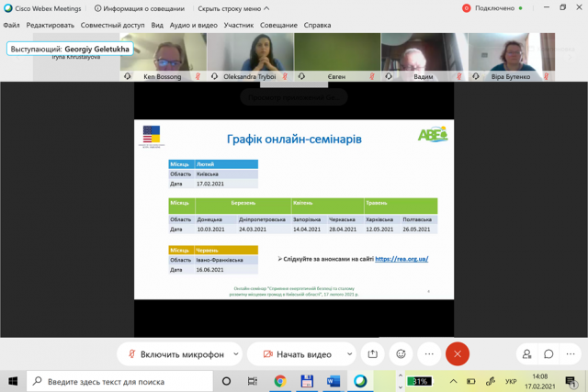The image size is (588, 392).
Task: Open Microsoft Word from the taskbar
Action: click(333, 381)
